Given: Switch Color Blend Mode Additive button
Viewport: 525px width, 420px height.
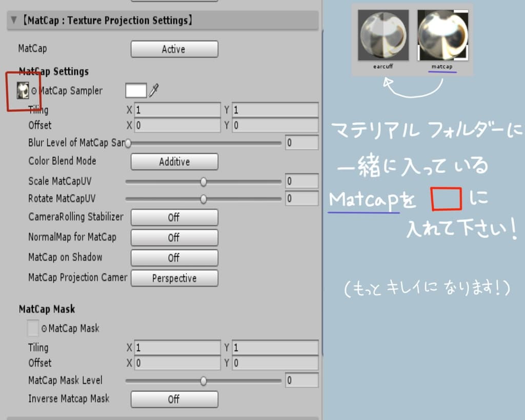Looking at the screenshot, I should pos(174,162).
